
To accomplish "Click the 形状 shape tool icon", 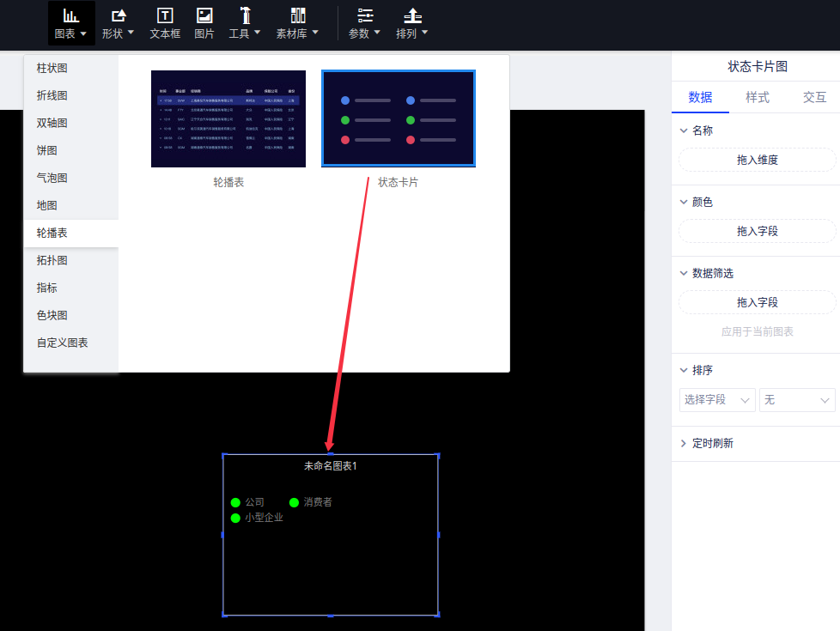I will coord(118,15).
